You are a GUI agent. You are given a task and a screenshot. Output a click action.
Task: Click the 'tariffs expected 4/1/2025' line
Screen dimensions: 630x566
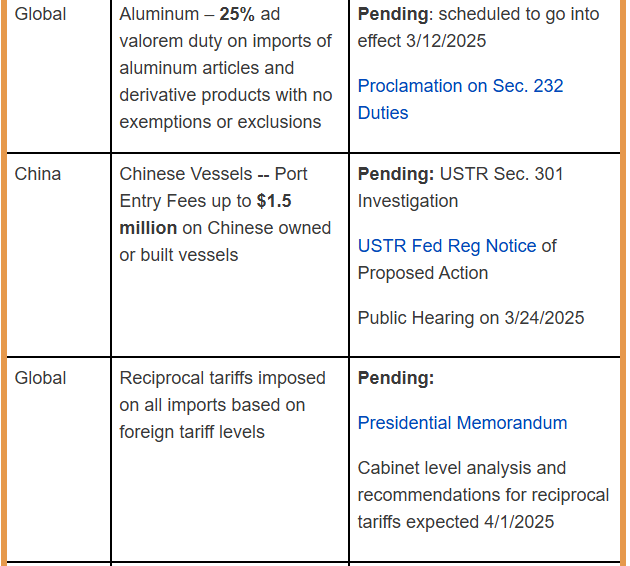pyautogui.click(x=456, y=522)
